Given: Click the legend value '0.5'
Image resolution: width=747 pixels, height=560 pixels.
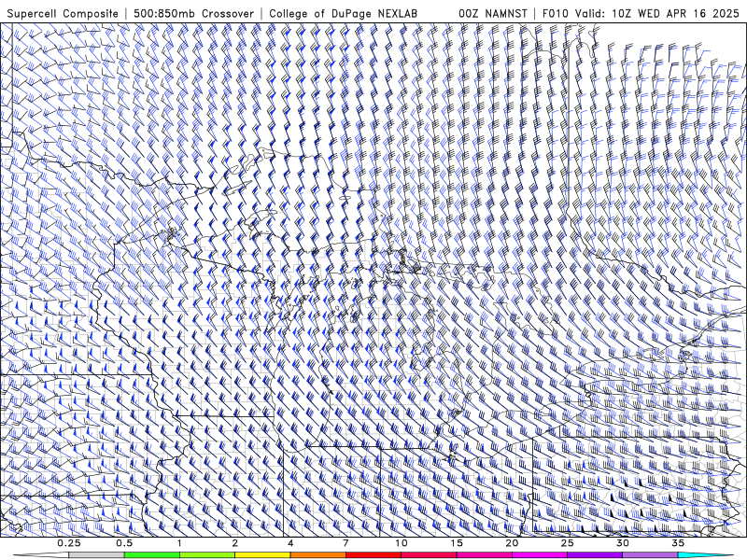Looking at the screenshot, I should 124,543.
